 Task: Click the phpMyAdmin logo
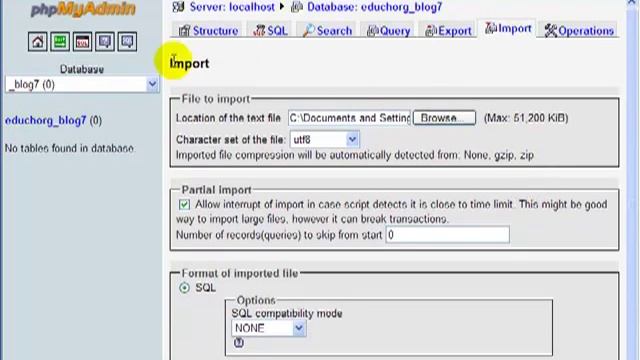pos(83,9)
